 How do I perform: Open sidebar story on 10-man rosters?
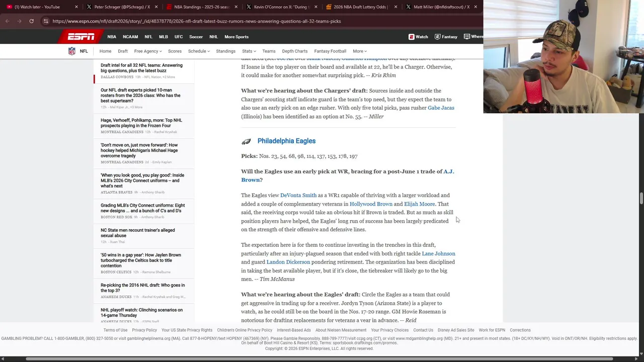140,96
